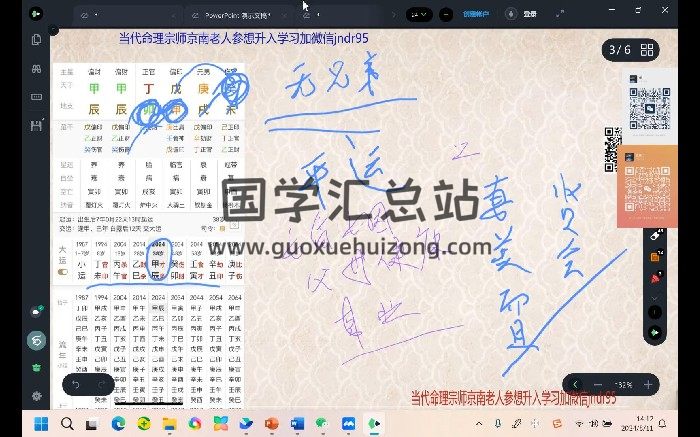Open Word from taskbar
The image size is (700, 437).
(x=297, y=423)
